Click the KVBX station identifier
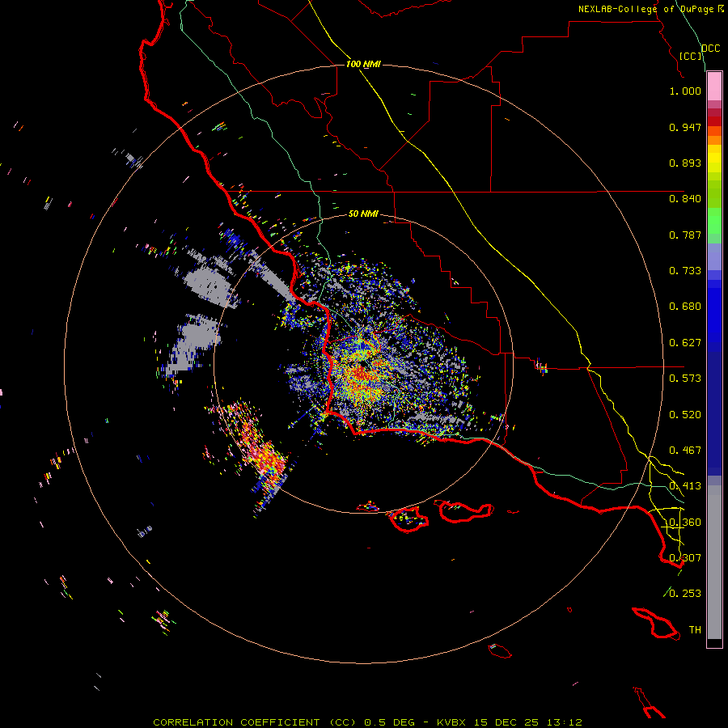The height and width of the screenshot is (728, 728). point(451,722)
